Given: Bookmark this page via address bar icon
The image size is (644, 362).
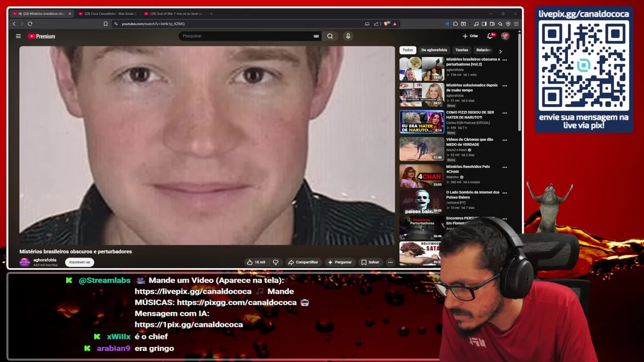Looking at the screenshot, I should pos(106,24).
